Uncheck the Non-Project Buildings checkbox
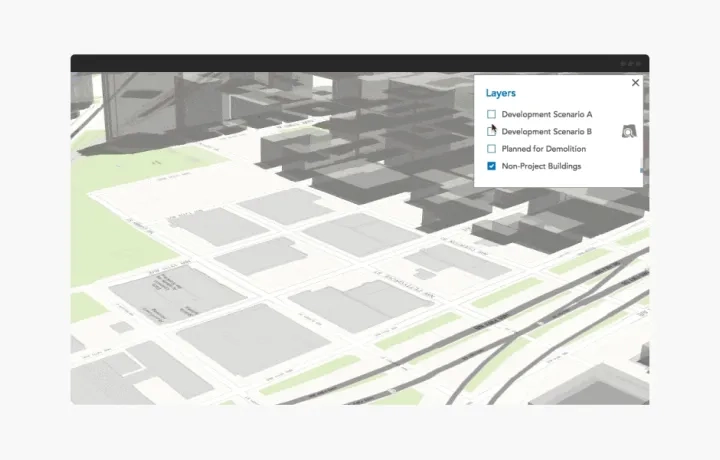 [x=491, y=166]
